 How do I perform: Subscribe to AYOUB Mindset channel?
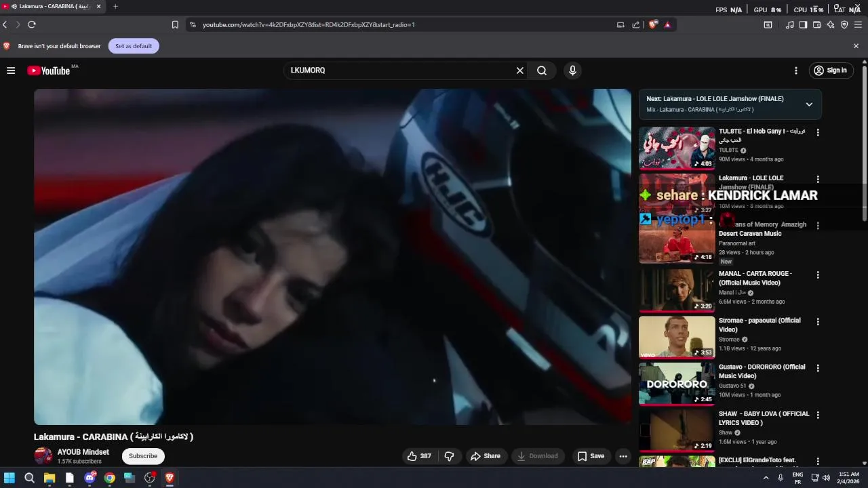143,456
